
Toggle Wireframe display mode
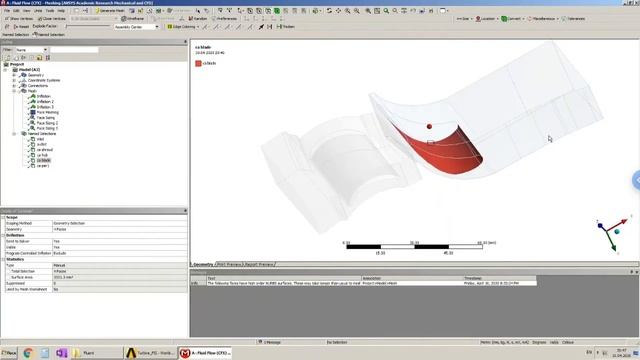click(x=133, y=19)
